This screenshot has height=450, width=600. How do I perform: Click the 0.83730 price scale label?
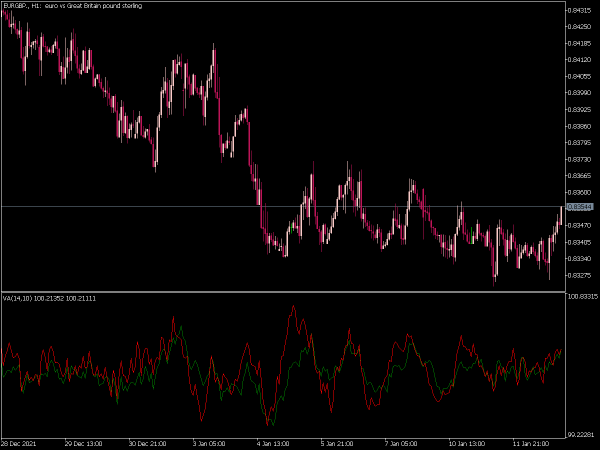tap(580, 159)
